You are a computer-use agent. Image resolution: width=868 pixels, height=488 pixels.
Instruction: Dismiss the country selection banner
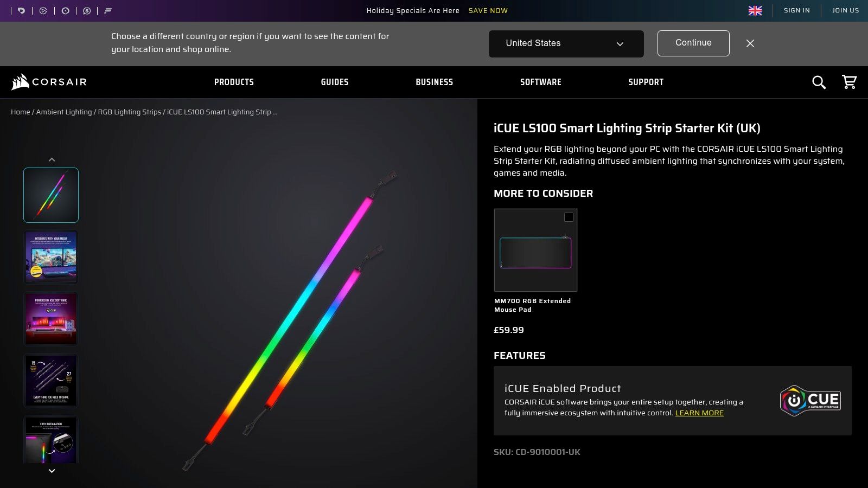750,43
